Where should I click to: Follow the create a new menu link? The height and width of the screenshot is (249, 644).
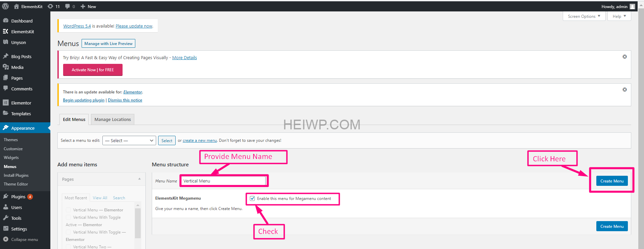click(x=200, y=140)
